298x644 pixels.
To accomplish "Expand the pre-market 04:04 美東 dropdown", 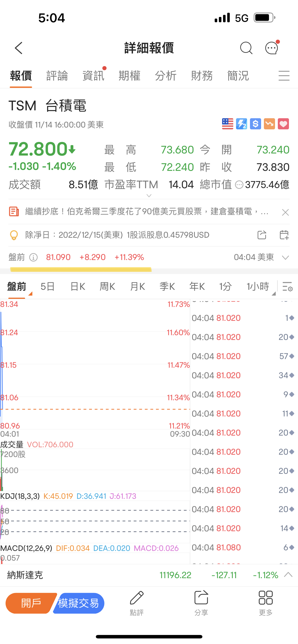I will [285, 258].
